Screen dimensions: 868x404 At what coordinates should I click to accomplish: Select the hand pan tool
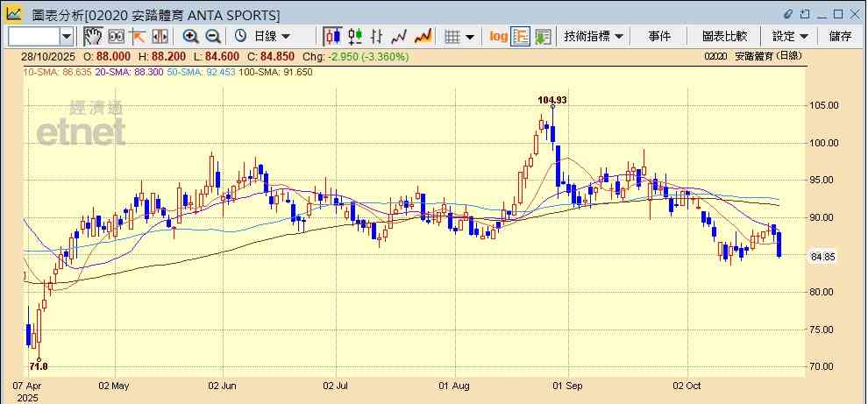[x=93, y=36]
